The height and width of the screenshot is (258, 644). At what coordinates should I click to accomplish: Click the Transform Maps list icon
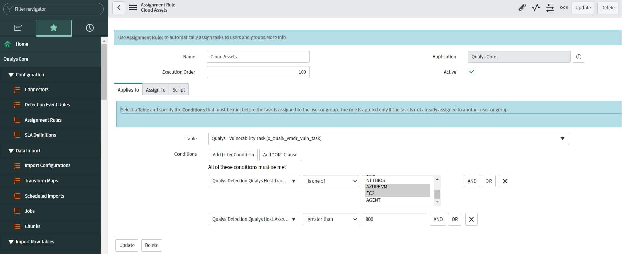pos(17,181)
